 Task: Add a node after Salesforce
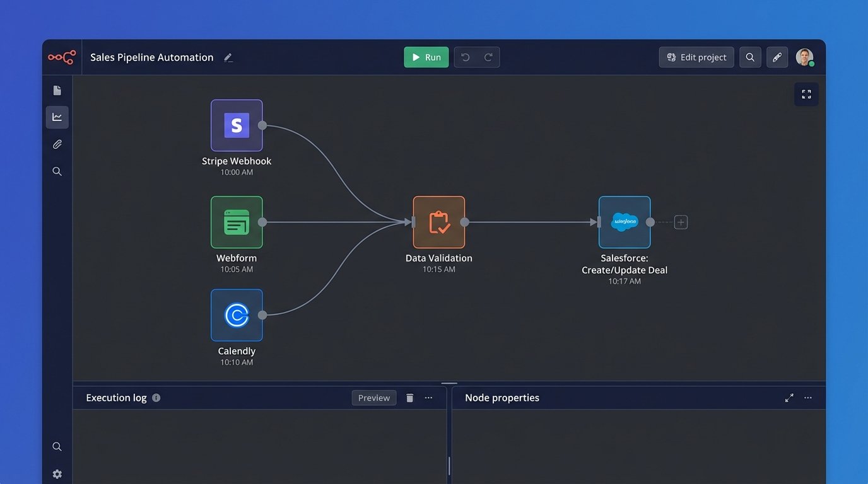681,222
